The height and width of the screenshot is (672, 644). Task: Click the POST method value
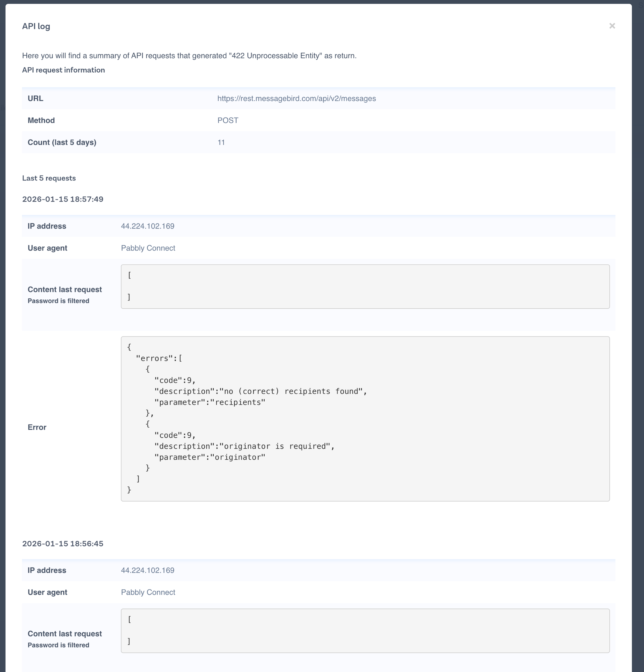(x=227, y=121)
